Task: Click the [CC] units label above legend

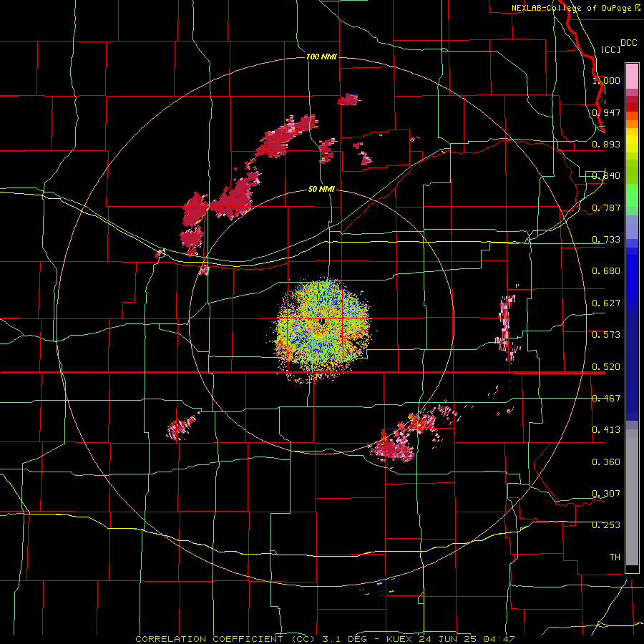Action: [x=611, y=49]
